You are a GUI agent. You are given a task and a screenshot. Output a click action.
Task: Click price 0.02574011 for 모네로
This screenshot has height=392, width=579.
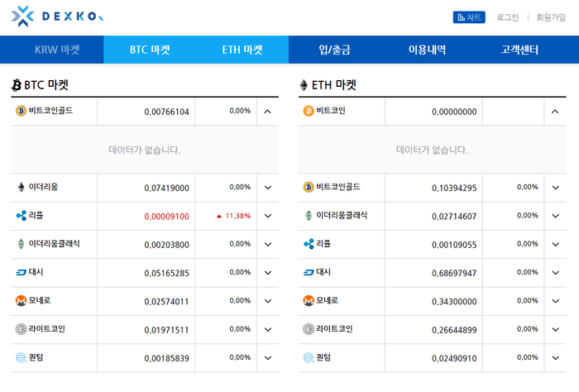(166, 302)
